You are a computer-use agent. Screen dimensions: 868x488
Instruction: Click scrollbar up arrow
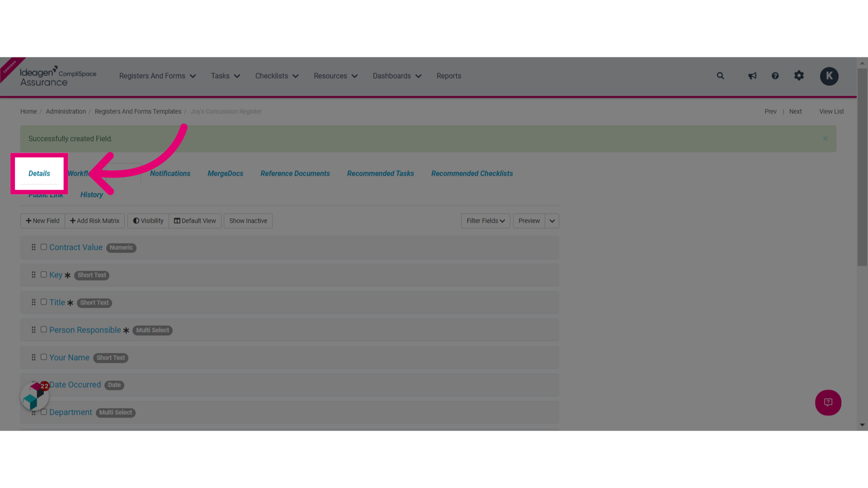coord(862,63)
